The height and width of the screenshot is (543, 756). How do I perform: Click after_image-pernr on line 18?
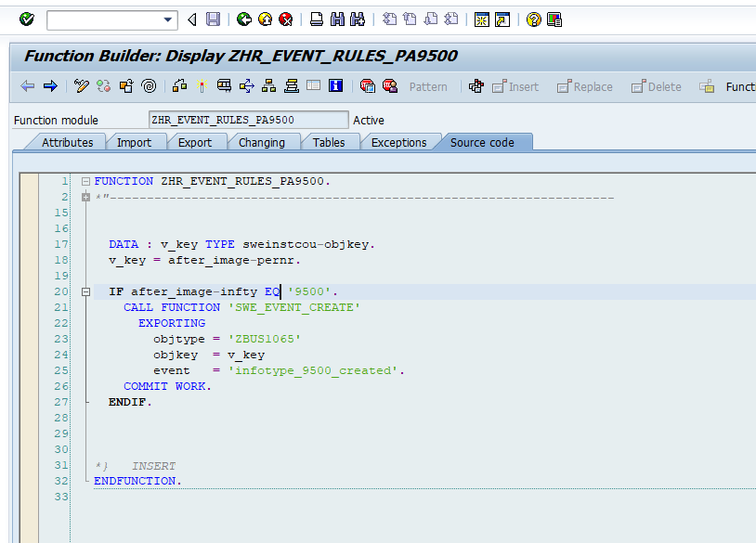point(231,260)
